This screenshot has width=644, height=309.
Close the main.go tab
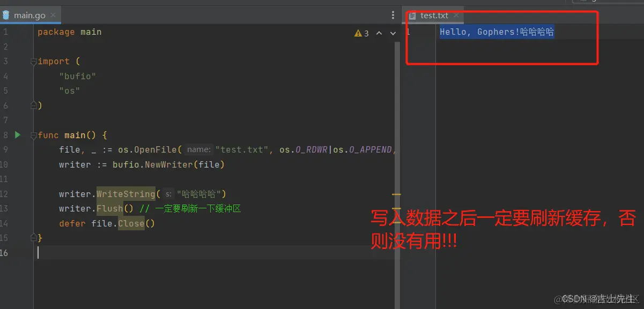(x=52, y=15)
